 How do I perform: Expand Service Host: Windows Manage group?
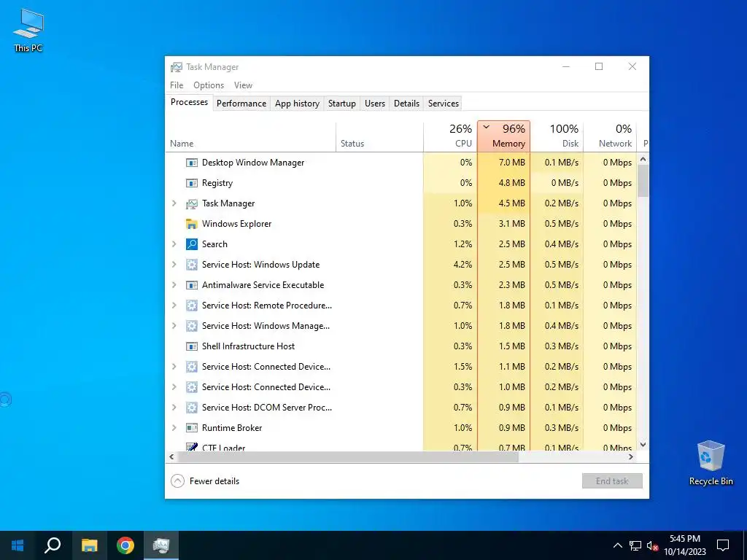[x=174, y=326]
